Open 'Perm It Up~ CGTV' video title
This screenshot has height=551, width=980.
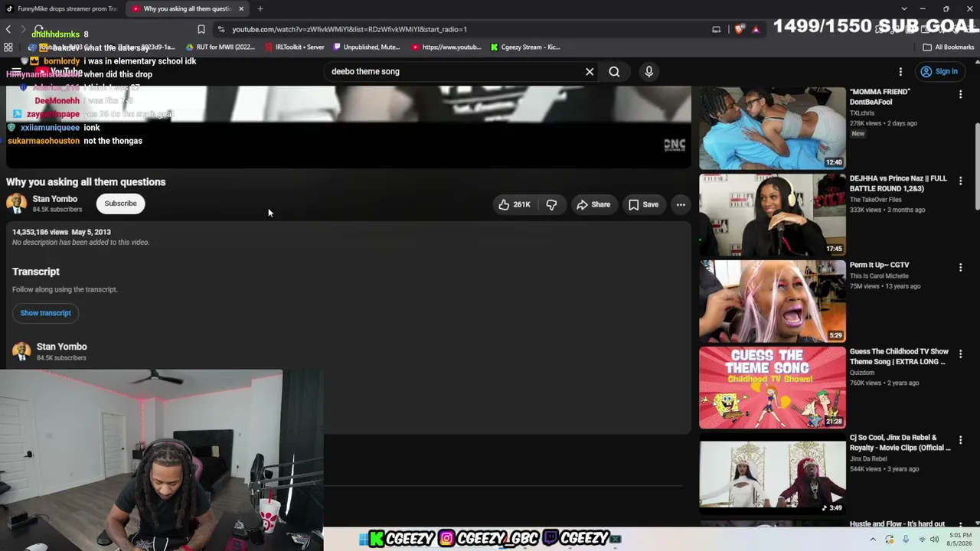pos(880,265)
